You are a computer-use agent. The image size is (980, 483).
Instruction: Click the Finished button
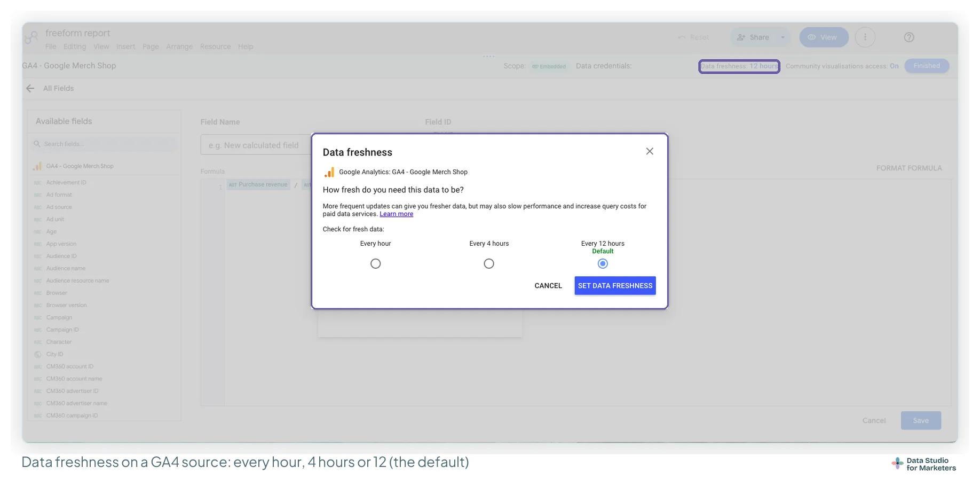coord(927,66)
